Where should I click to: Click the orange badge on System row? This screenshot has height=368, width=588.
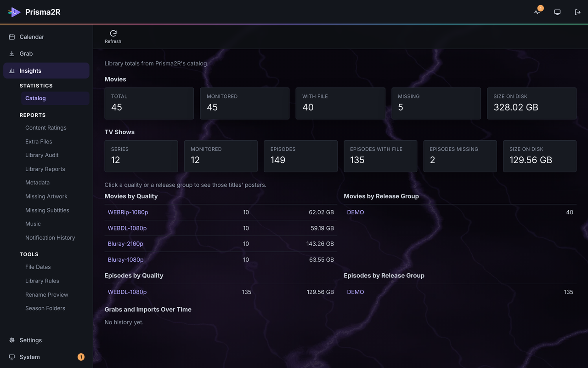pos(81,357)
